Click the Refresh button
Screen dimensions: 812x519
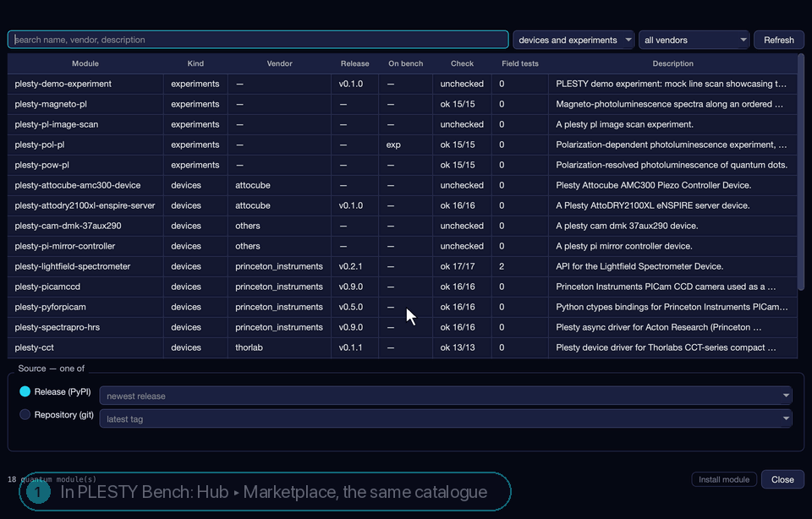pos(778,40)
